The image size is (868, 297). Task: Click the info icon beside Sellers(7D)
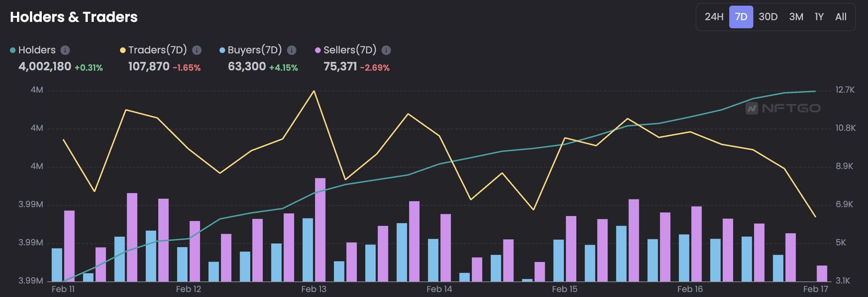pos(386,50)
